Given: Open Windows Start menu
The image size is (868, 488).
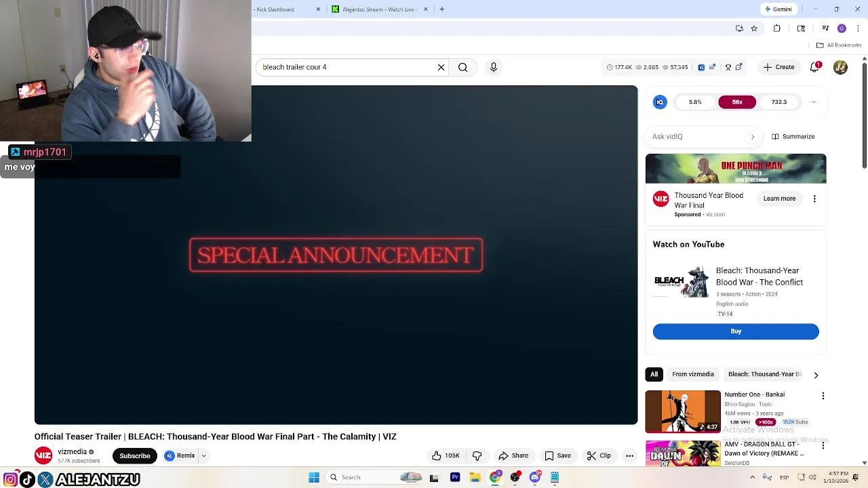Looking at the screenshot, I should (x=314, y=478).
